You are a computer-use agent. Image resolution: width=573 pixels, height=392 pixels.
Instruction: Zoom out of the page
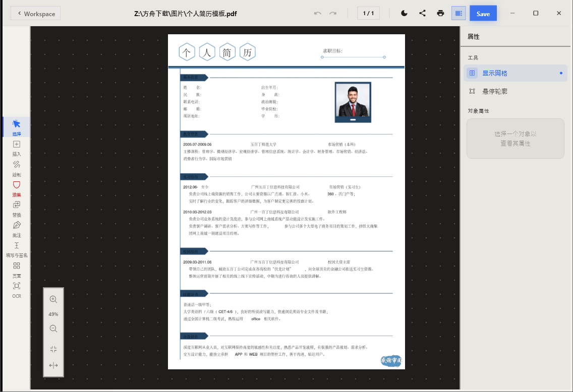pos(53,329)
